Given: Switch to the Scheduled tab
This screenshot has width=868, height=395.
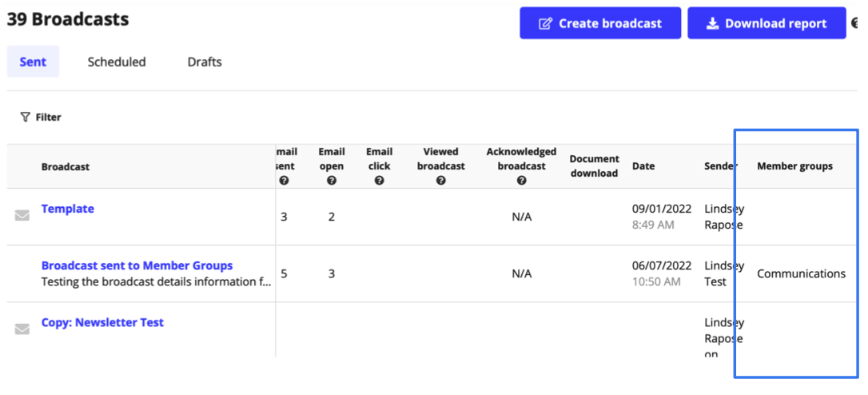Looking at the screenshot, I should coord(117,62).
